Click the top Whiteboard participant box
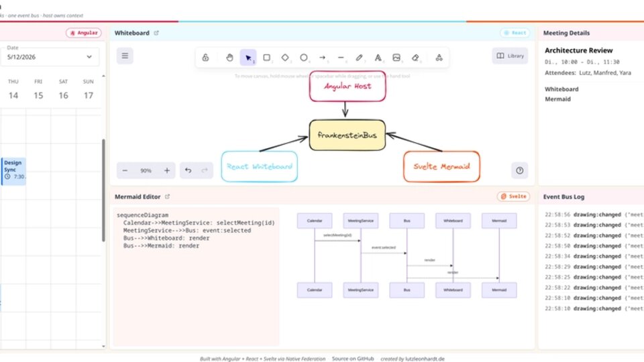This screenshot has height=362, width=644. [453, 221]
